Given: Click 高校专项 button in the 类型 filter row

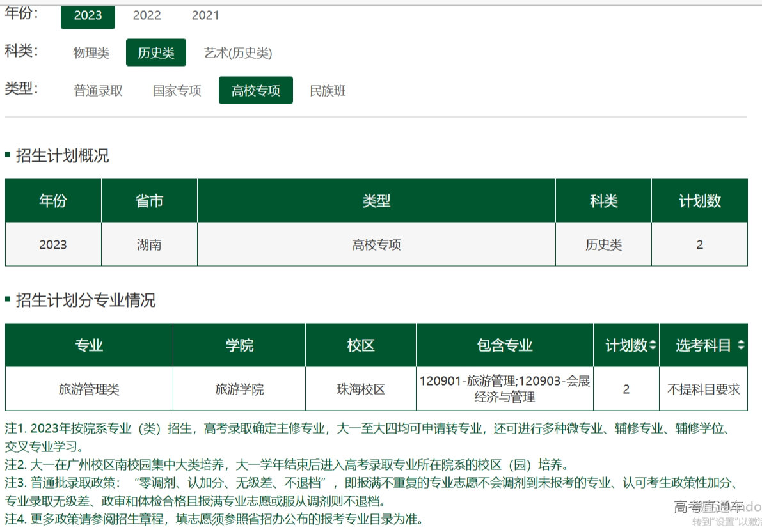Looking at the screenshot, I should (x=255, y=91).
